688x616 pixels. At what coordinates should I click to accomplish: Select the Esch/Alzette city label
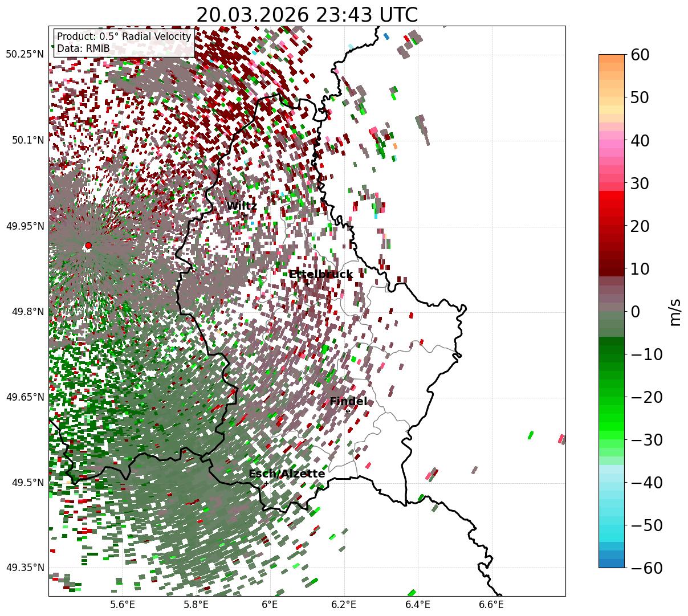pos(287,474)
